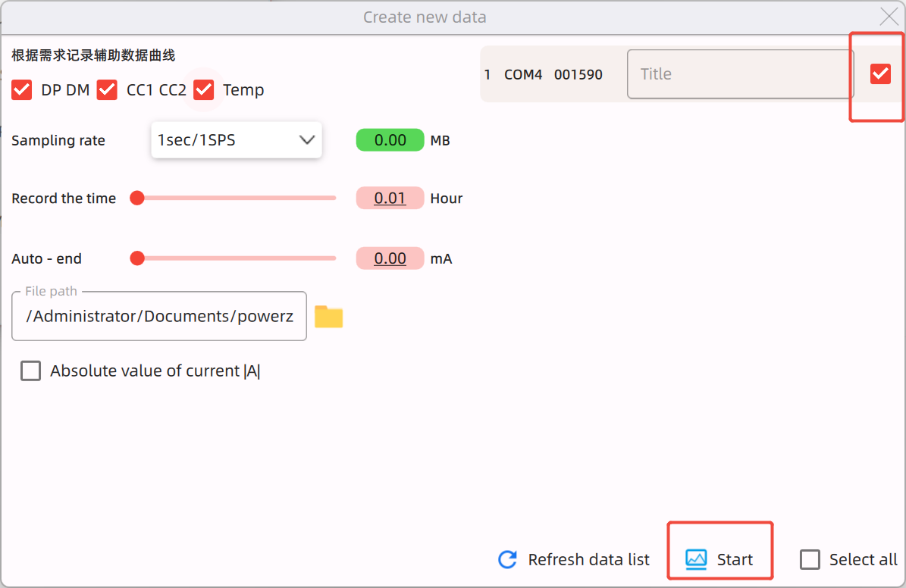Click the Auto-end mA value field
The height and width of the screenshot is (588, 906).
click(390, 258)
